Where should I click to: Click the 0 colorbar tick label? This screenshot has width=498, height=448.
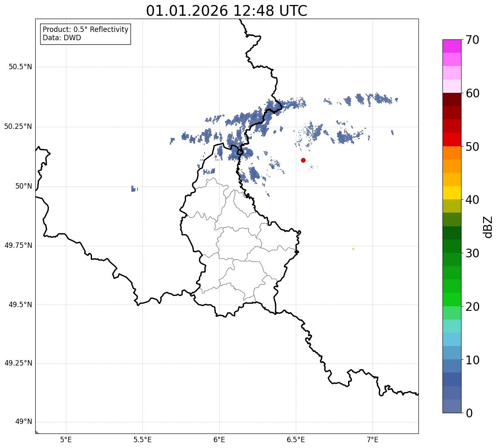click(x=469, y=413)
